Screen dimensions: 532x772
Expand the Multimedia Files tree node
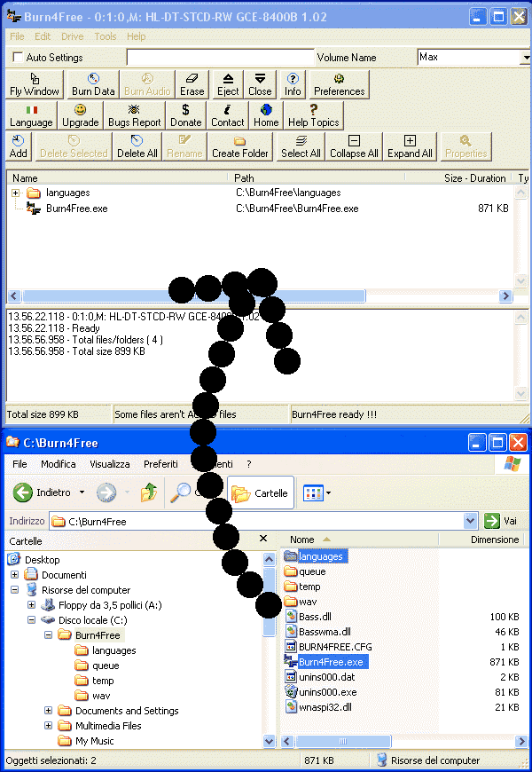click(48, 726)
